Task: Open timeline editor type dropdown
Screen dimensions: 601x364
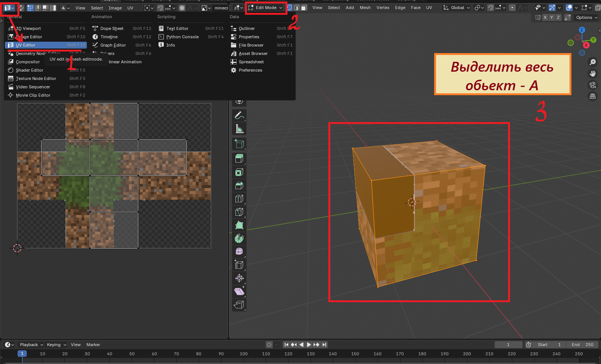Action: [x=9, y=345]
